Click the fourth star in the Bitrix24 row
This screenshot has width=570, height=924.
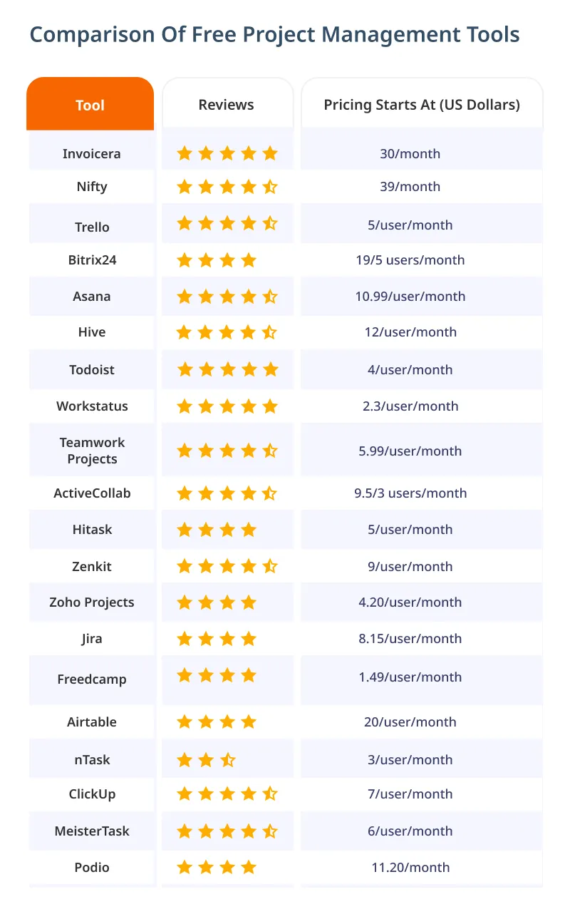[249, 260]
